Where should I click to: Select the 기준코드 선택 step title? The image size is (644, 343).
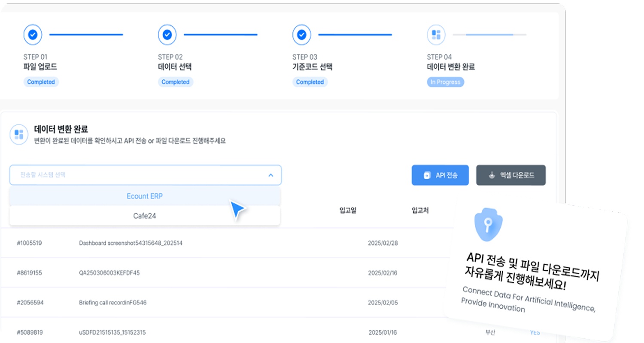[x=313, y=67]
